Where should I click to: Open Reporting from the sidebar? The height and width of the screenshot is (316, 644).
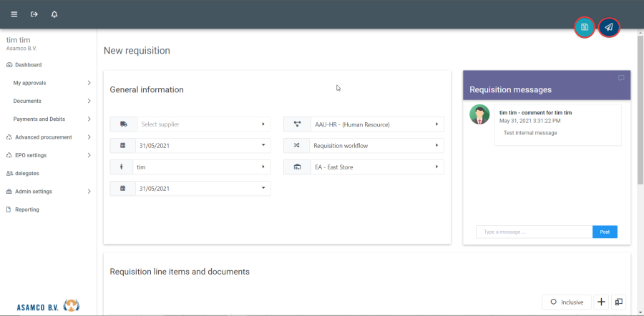click(x=27, y=209)
